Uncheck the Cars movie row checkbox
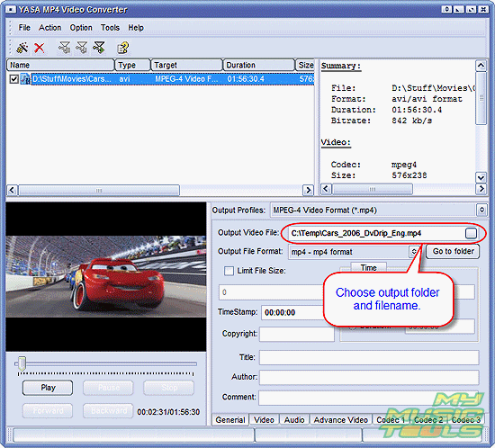This screenshot has width=495, height=448. tap(13, 79)
